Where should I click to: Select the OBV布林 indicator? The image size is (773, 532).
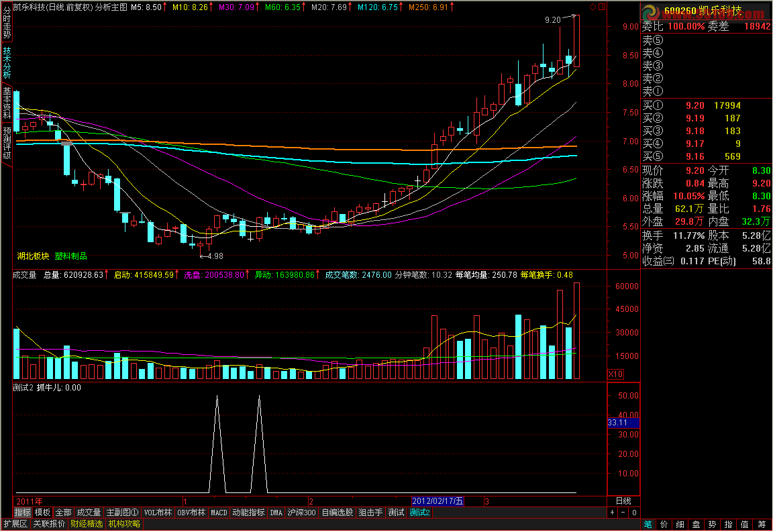click(x=191, y=513)
